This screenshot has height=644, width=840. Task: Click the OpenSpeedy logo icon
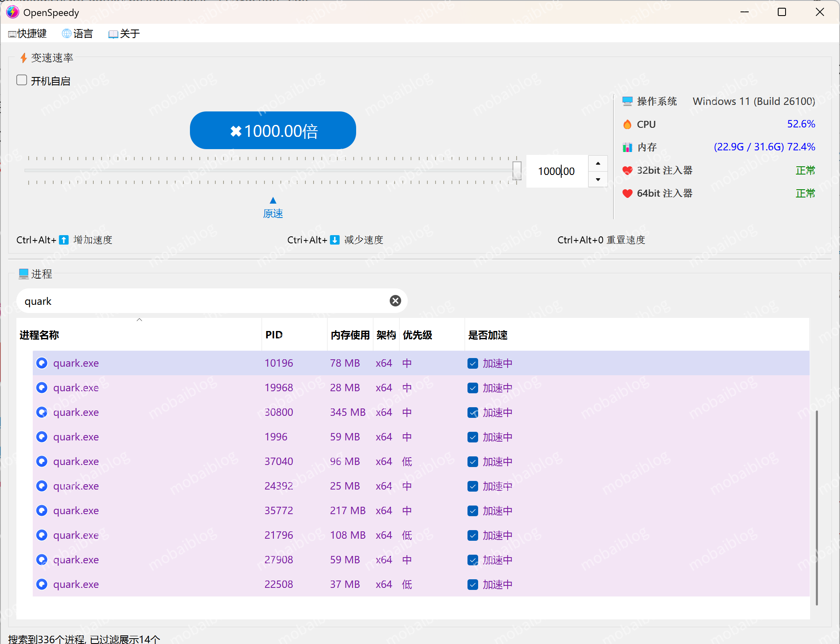pos(12,12)
